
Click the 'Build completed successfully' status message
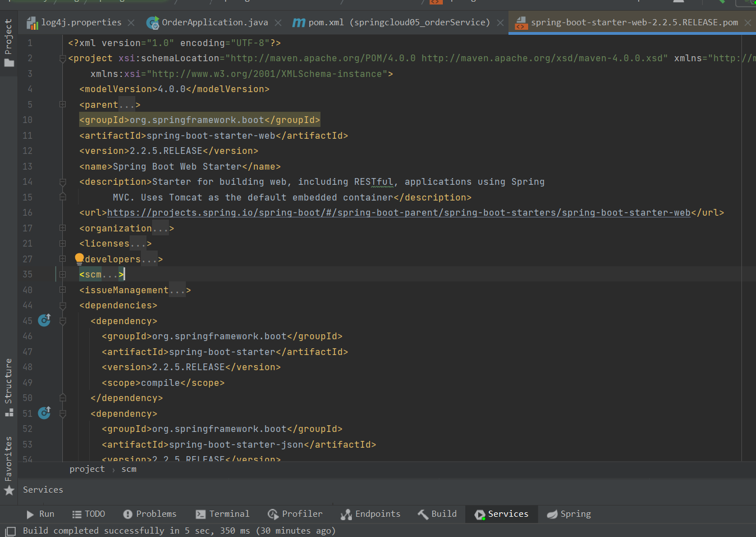click(x=179, y=531)
